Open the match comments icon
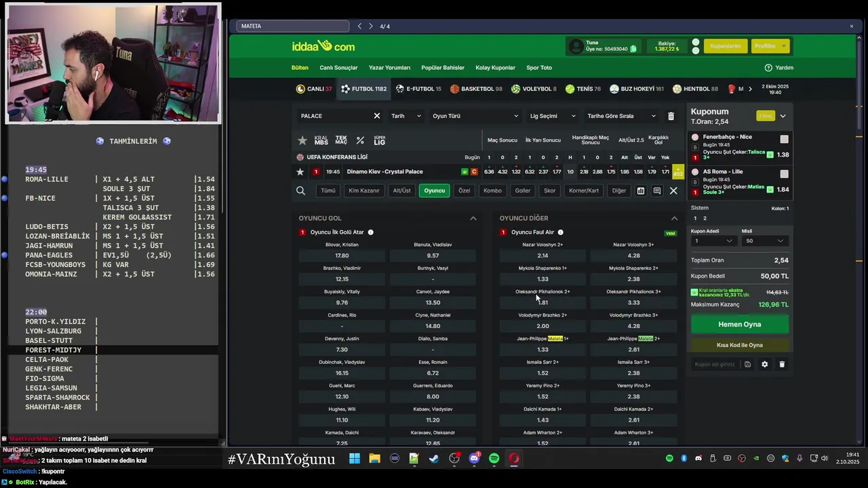Image resolution: width=868 pixels, height=488 pixels. (656, 191)
